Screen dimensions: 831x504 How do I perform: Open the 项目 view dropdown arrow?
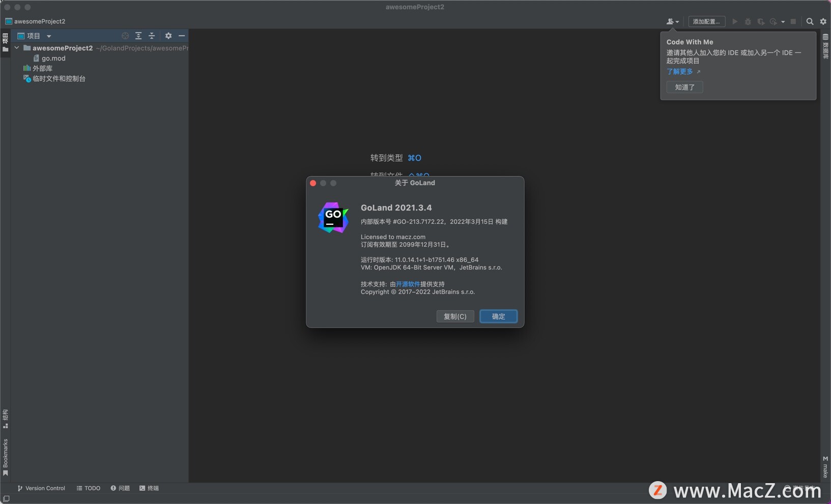click(x=49, y=36)
